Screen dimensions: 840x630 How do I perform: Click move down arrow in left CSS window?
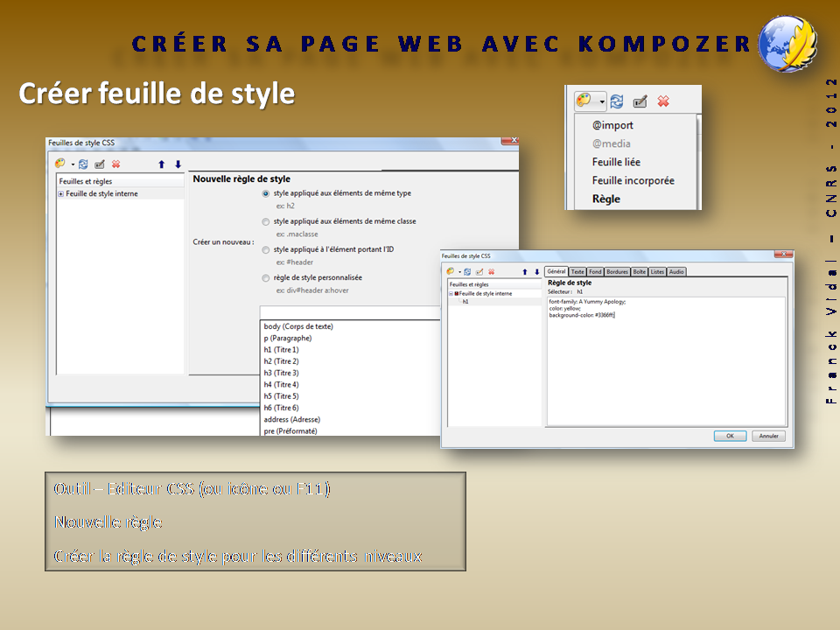(178, 164)
